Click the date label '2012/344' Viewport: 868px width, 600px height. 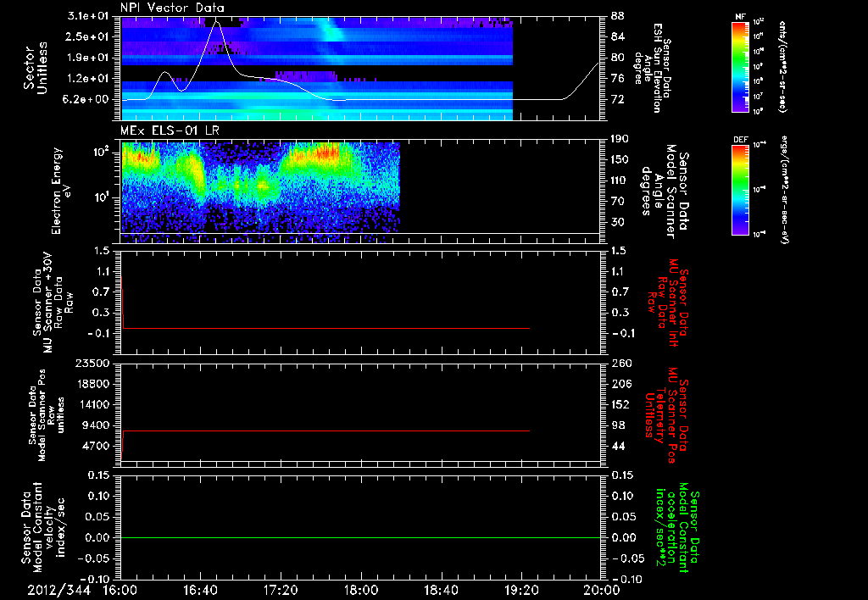point(58,590)
